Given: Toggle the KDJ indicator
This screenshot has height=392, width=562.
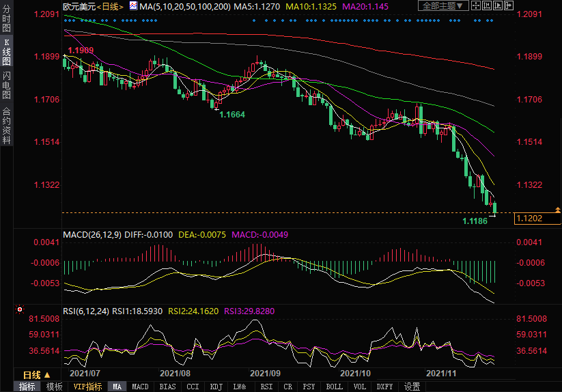Looking at the screenshot, I should (x=216, y=387).
